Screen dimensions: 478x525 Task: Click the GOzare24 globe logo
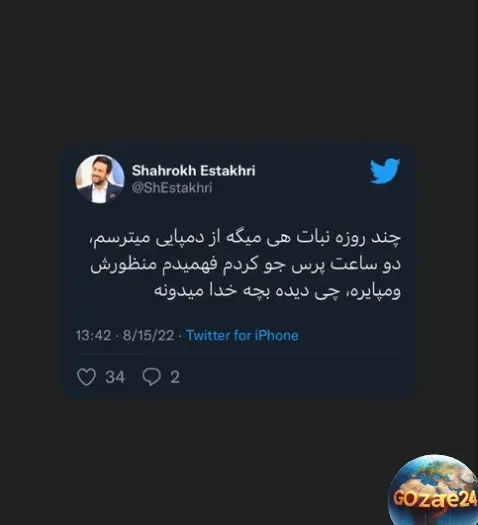(433, 490)
